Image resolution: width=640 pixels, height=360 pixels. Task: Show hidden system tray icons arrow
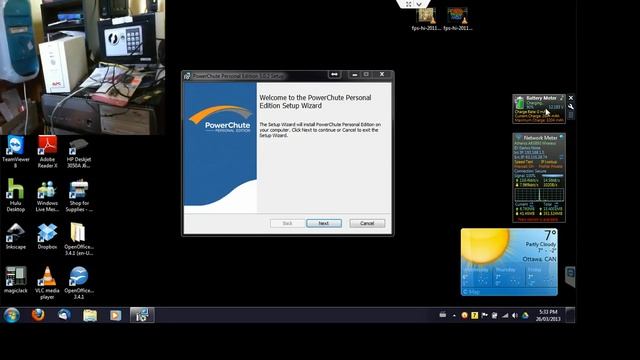click(x=454, y=315)
